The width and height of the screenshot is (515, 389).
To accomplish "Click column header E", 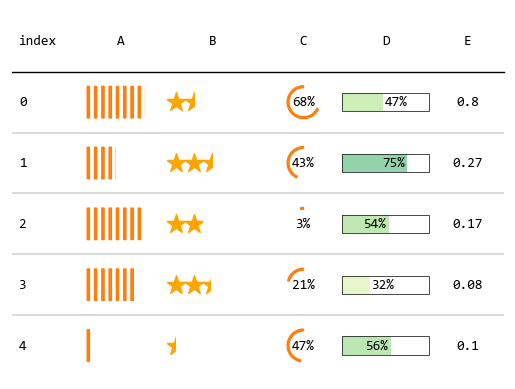I will (x=468, y=41).
